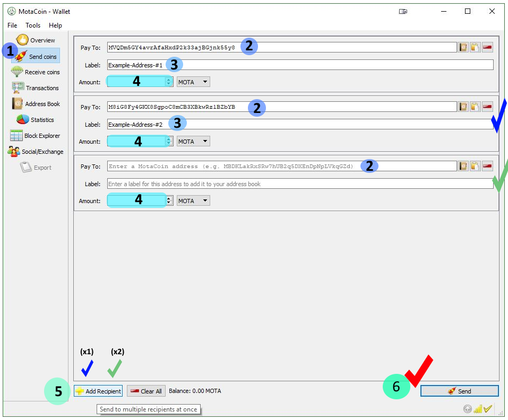The height and width of the screenshot is (420, 508).
Task: Open the File menu
Action: pyautogui.click(x=12, y=25)
